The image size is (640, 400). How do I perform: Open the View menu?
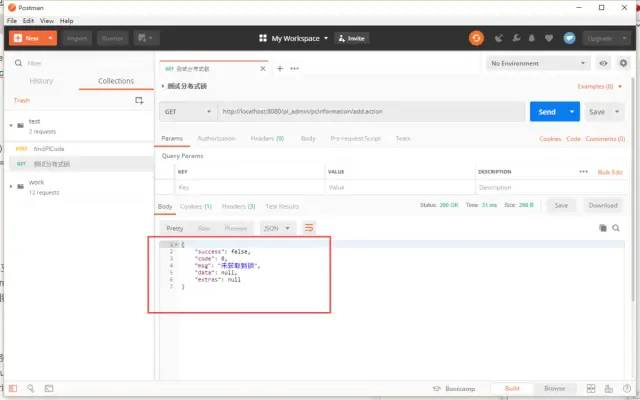click(47, 20)
